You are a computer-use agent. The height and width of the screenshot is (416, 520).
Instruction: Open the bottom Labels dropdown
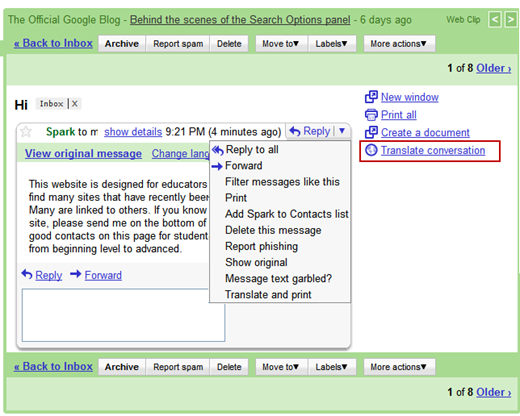pos(332,367)
